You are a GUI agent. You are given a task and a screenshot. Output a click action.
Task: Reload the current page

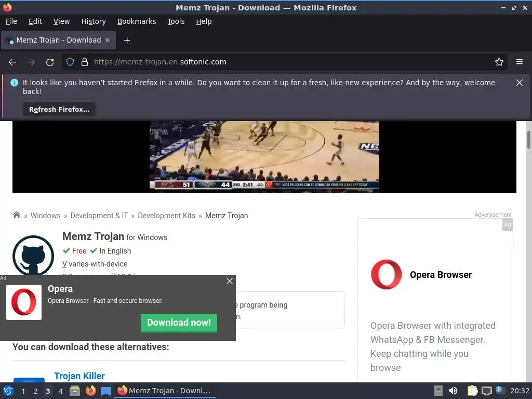[x=50, y=62]
